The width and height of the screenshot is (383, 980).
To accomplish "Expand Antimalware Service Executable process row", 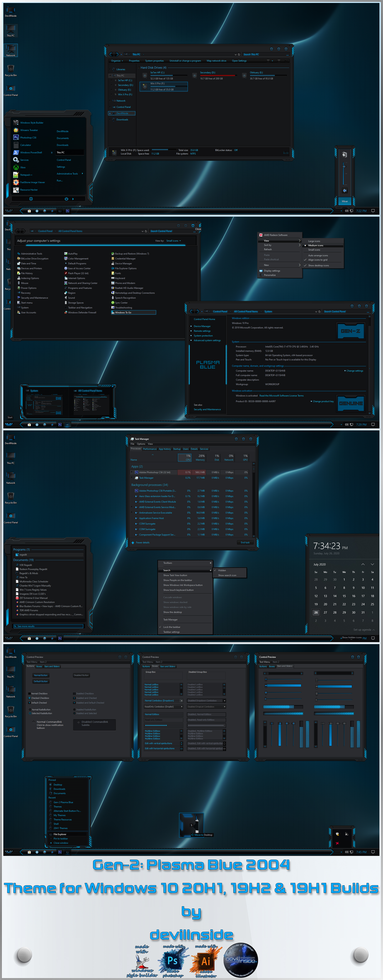I will [x=132, y=512].
